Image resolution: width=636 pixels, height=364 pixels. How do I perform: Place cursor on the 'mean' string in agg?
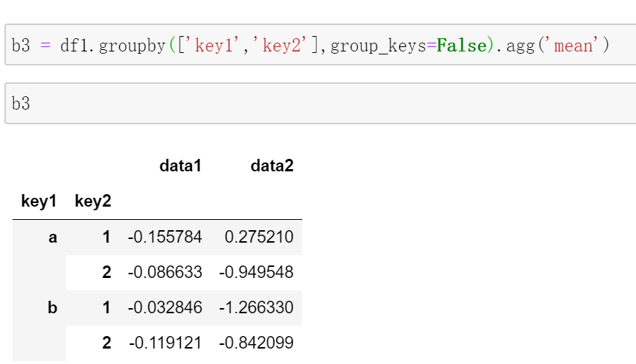[573, 46]
